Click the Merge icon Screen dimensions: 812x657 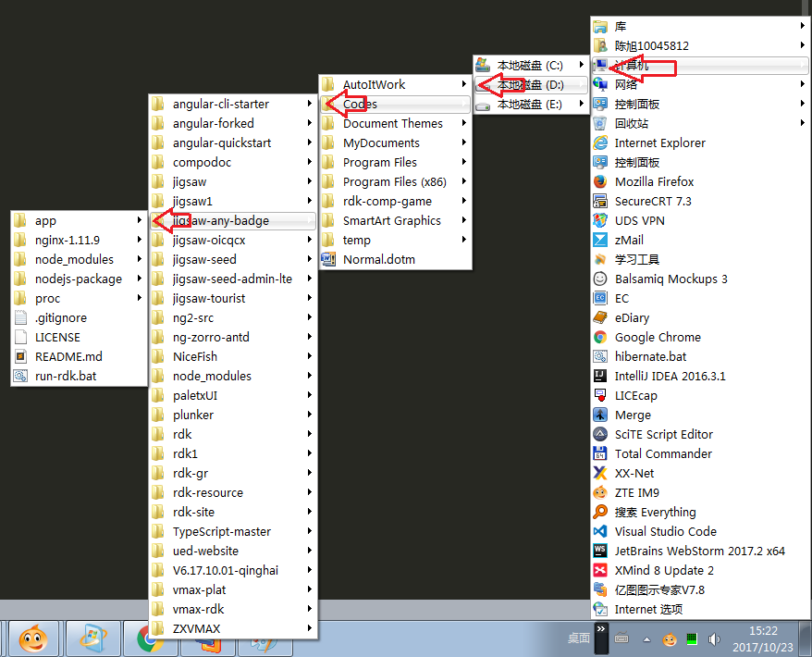point(599,415)
